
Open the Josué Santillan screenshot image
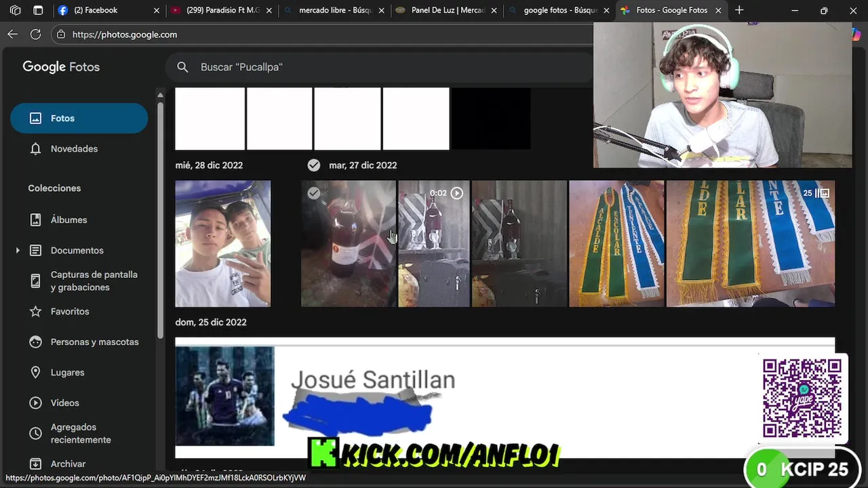[505, 397]
